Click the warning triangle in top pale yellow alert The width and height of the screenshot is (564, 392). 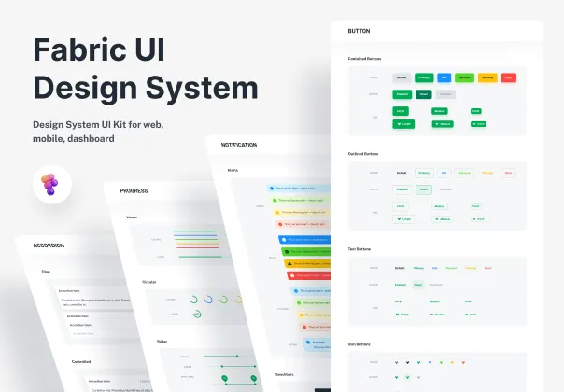[x=277, y=212]
